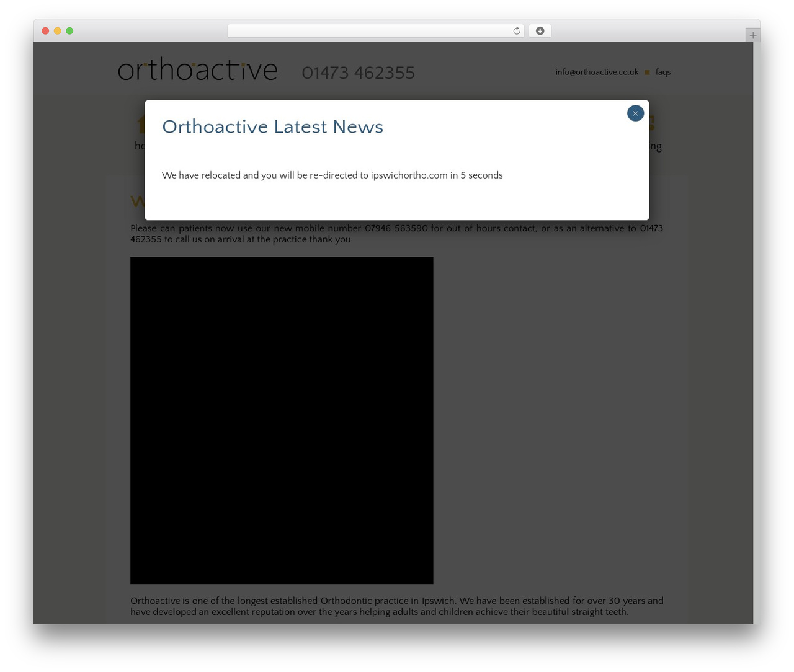The image size is (794, 672).
Task: Go to the faqs page
Action: (663, 72)
